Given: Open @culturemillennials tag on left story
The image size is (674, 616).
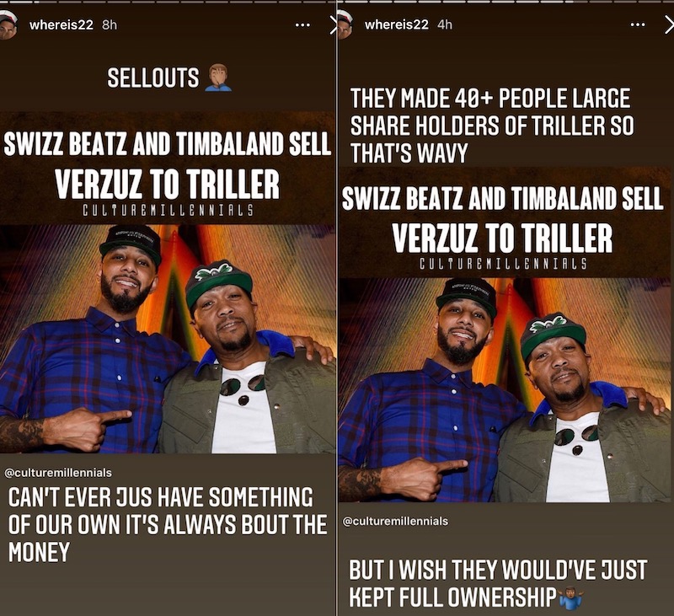Looking at the screenshot, I should 57,473.
